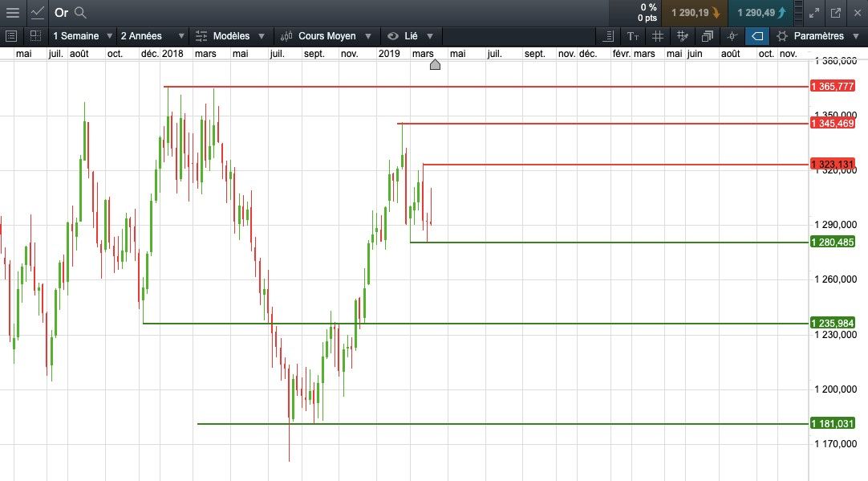Close the chart with the X icon

tap(858, 13)
